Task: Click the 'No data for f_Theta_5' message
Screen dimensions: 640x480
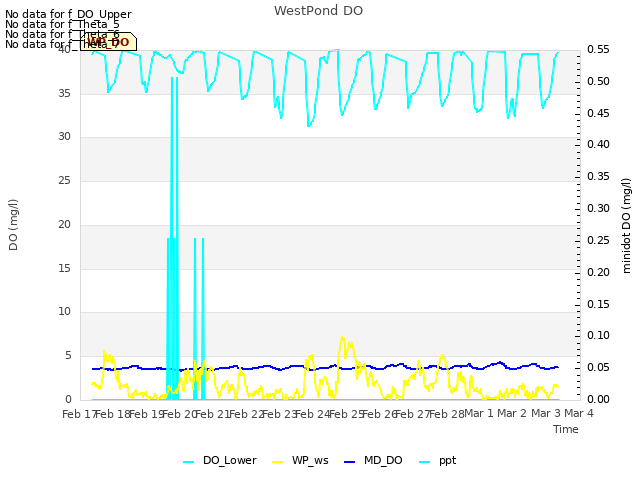Action: [62, 24]
